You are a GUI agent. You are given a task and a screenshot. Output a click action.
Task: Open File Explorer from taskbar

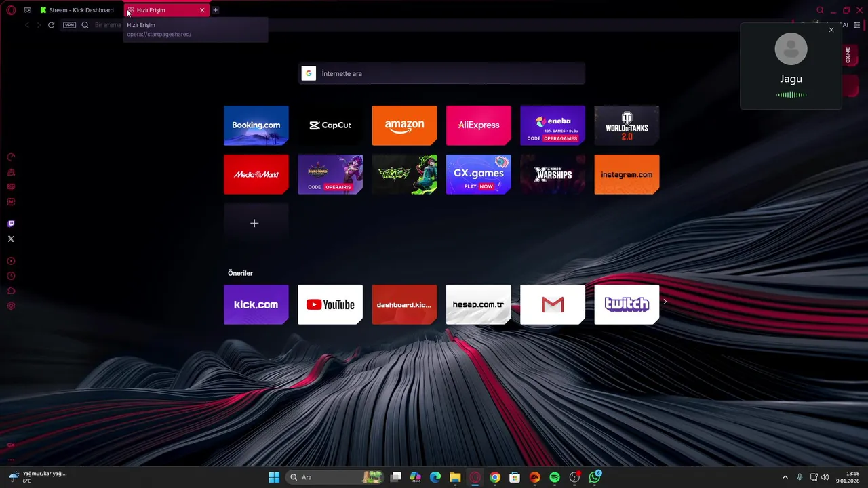pos(455,477)
